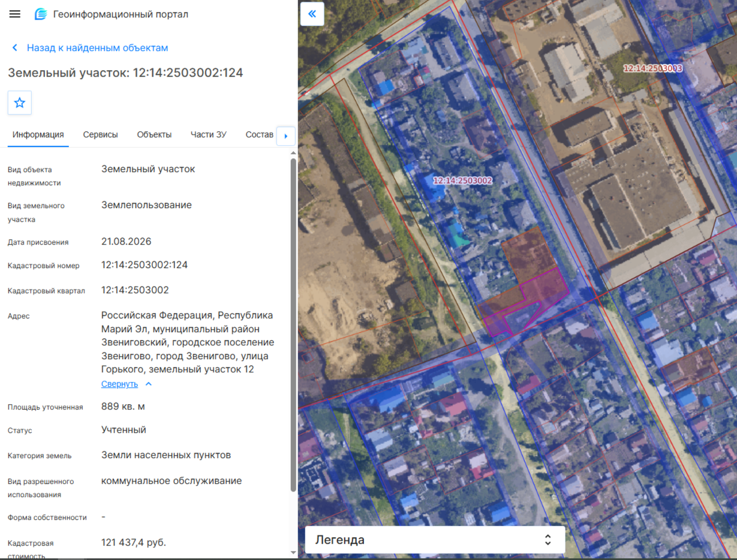Click the коммунальное обслуживание value
737x560 pixels.
coord(172,481)
